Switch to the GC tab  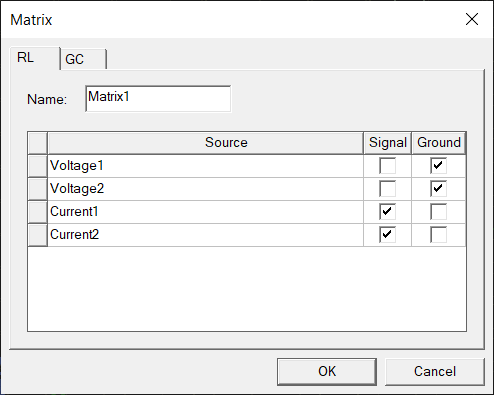83,59
